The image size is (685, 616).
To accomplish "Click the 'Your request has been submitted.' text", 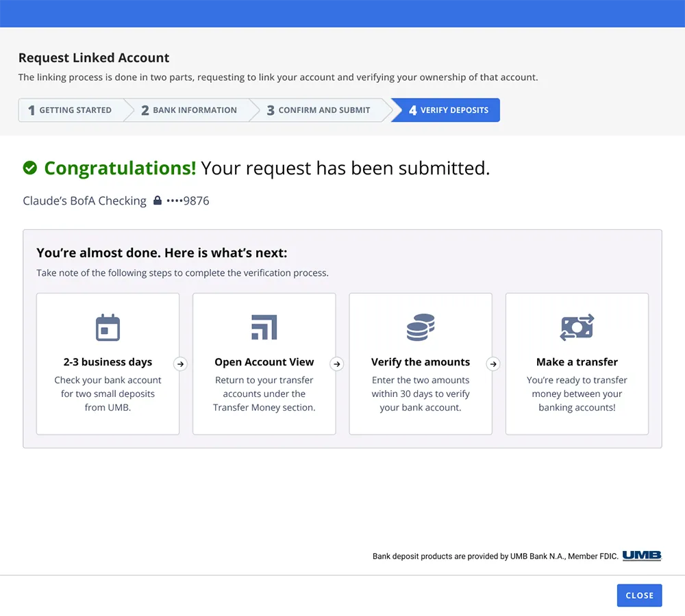I will coord(345,168).
